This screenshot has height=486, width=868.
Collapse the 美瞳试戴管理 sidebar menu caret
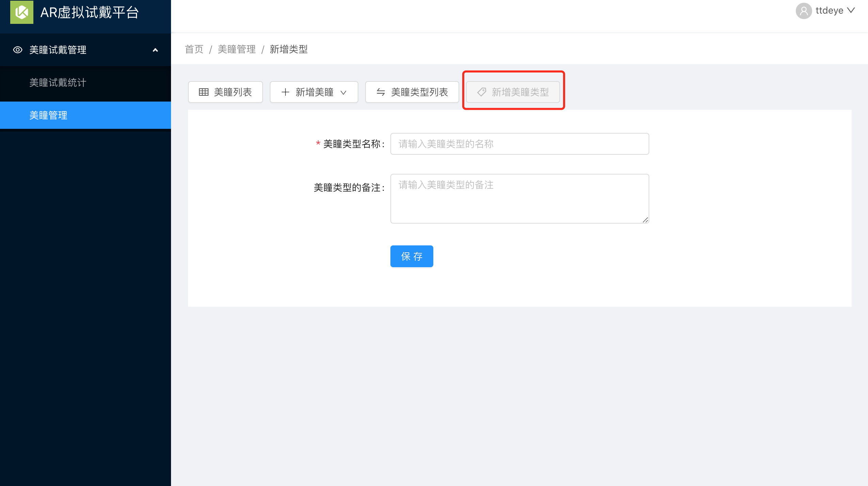point(155,50)
